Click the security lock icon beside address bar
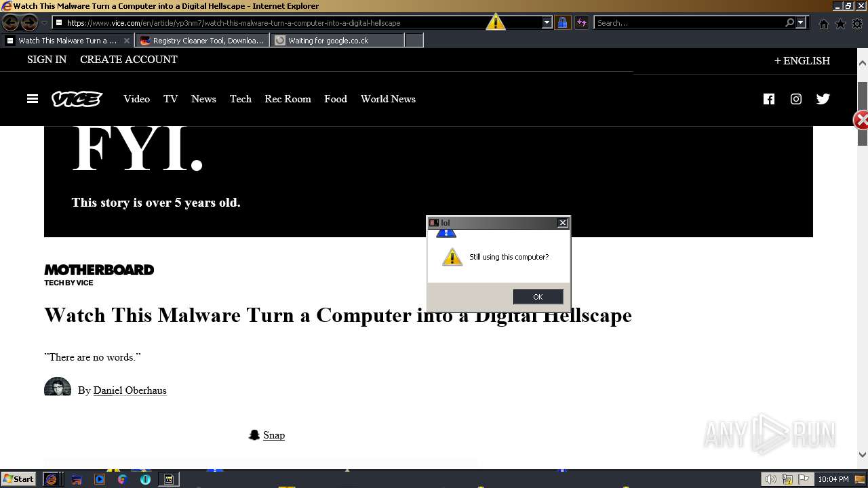 562,22
